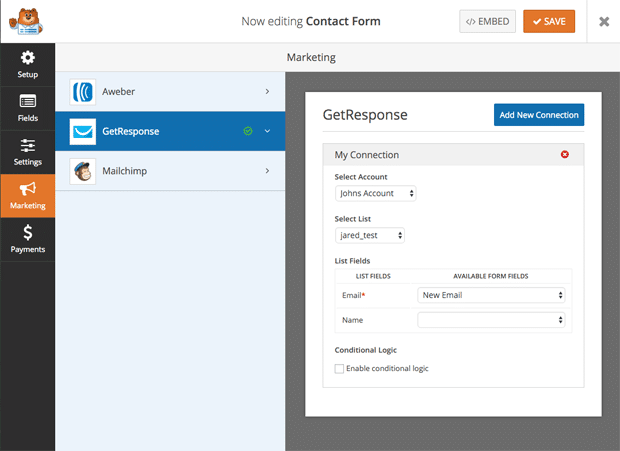Click the green connected checkmark on GetResponse
The width and height of the screenshot is (620, 451).
(248, 131)
